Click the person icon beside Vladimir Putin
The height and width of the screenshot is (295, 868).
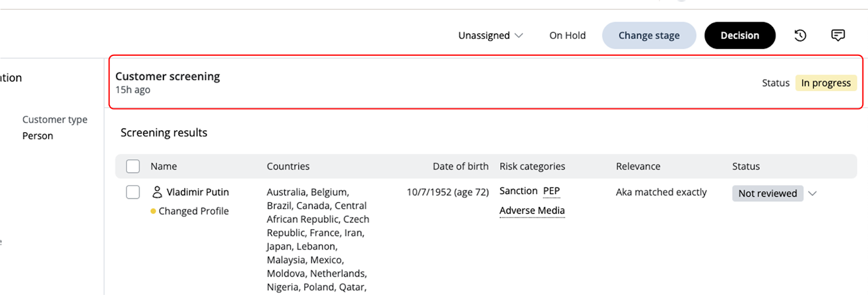[157, 192]
